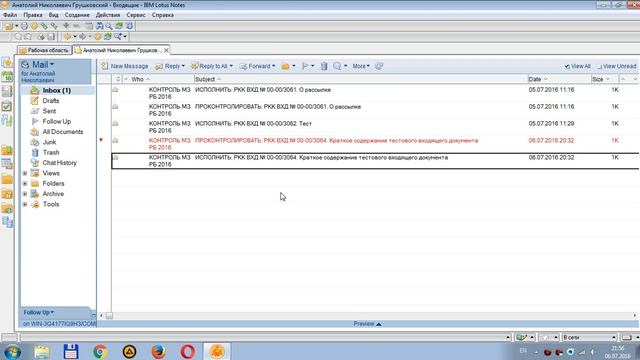The height and width of the screenshot is (360, 640).
Task: Toggle the View Unread checkbox
Action: coord(600,67)
